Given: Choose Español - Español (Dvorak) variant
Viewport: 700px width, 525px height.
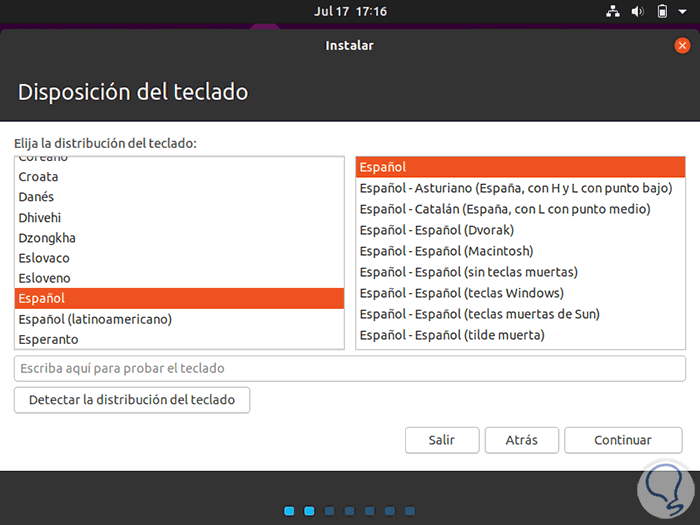Looking at the screenshot, I should pos(520,230).
